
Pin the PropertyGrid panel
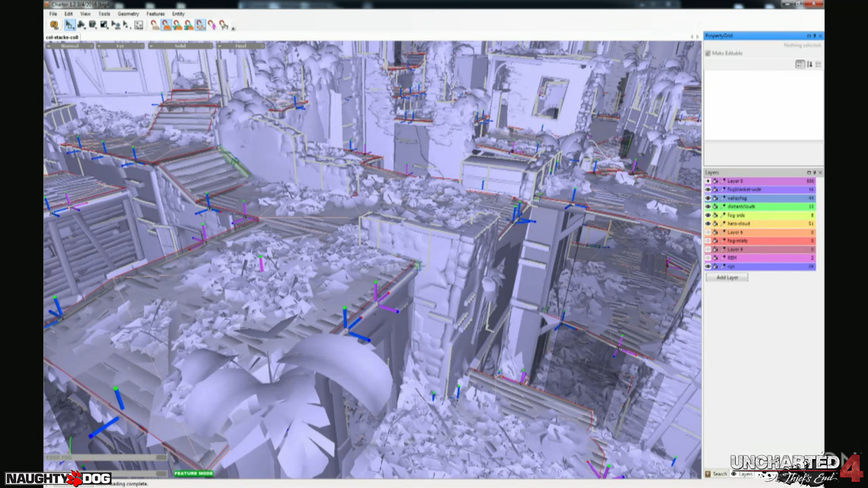tap(814, 36)
